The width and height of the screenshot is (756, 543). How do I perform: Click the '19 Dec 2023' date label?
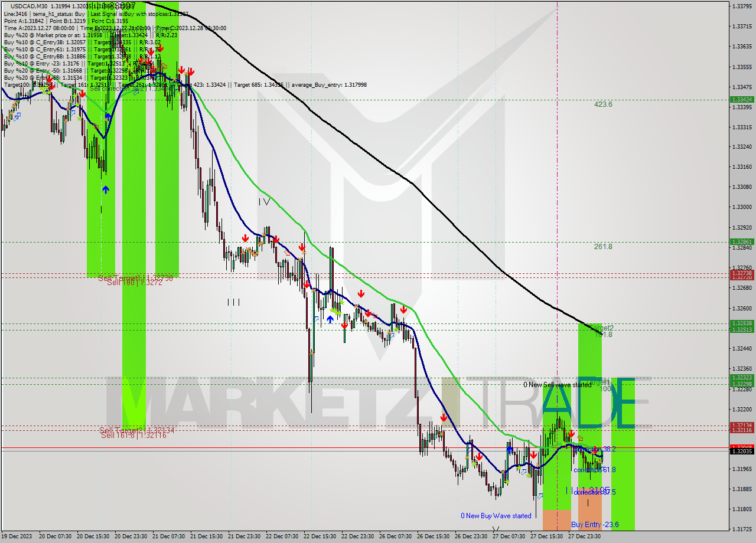(x=18, y=537)
